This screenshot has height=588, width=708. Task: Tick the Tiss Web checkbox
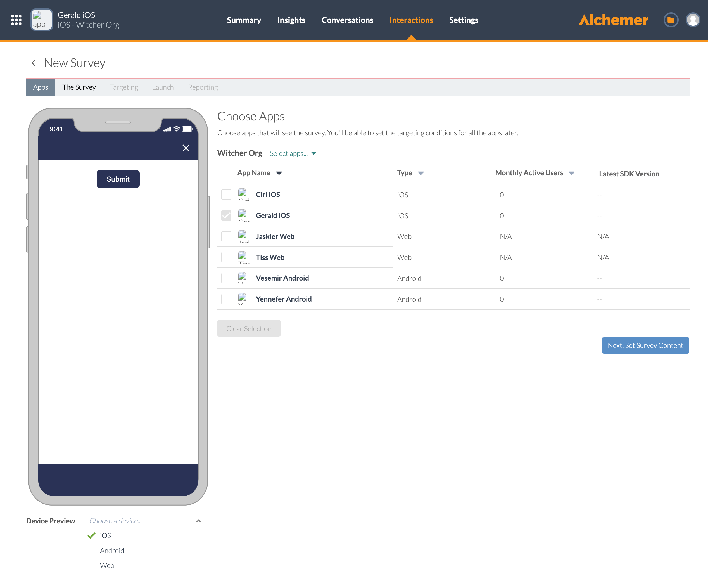(226, 257)
